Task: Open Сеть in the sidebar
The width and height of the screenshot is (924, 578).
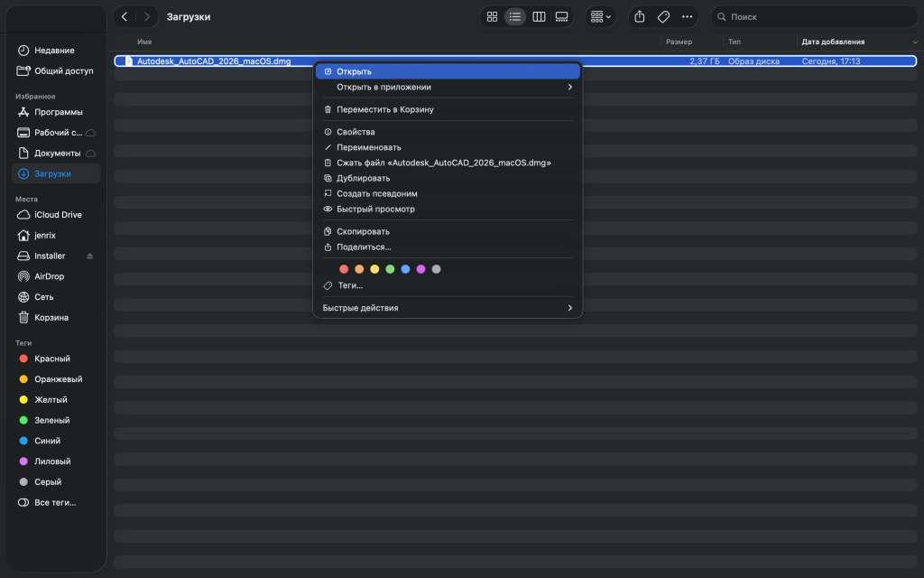Action: tap(56, 296)
